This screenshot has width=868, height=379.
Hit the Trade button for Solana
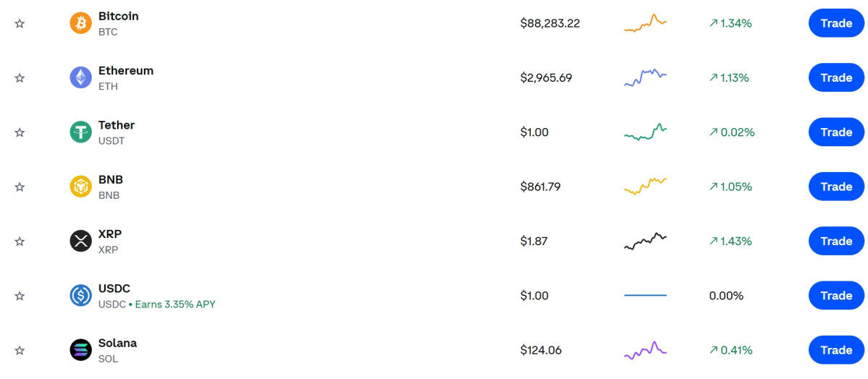click(x=835, y=350)
